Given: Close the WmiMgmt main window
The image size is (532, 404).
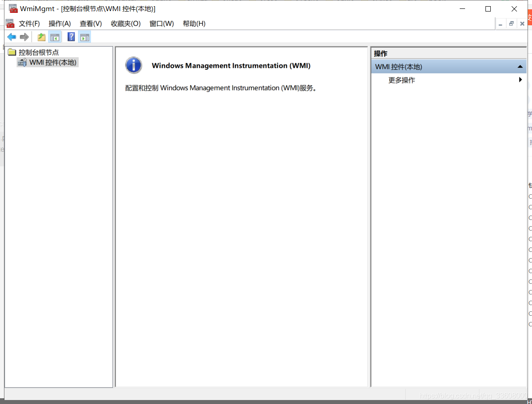Looking at the screenshot, I should [514, 9].
